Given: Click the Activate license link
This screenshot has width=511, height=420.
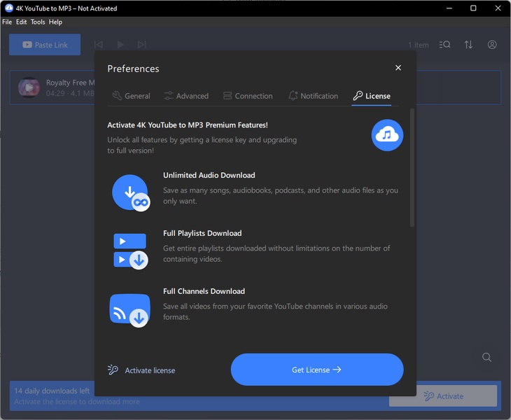Looking at the screenshot, I should point(150,370).
